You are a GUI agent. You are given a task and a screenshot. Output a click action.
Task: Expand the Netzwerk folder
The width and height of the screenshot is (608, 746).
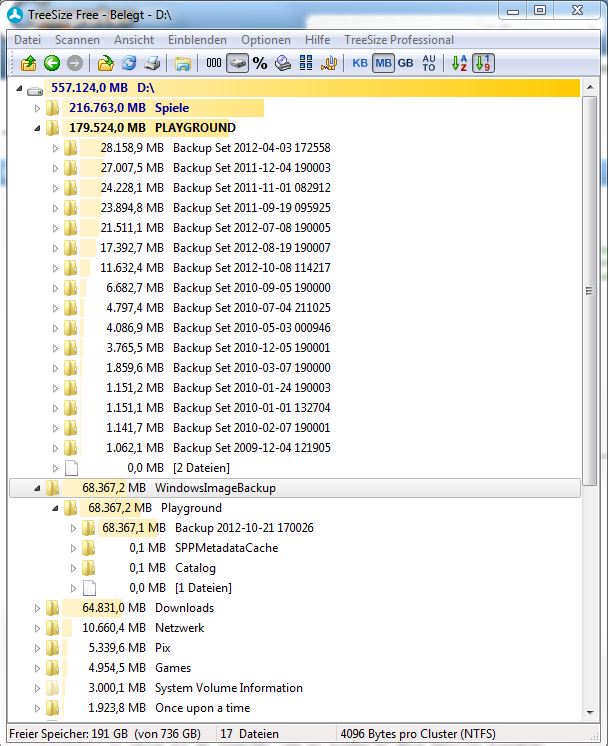pos(37,628)
